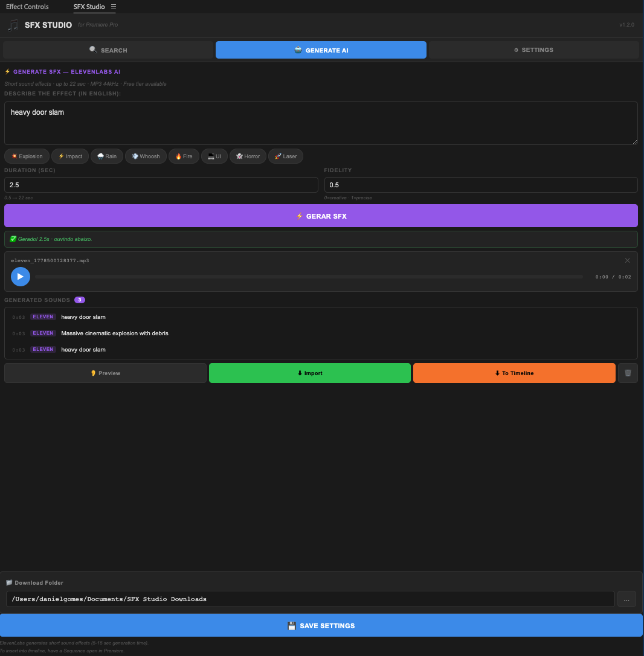This screenshot has height=656, width=644.
Task: Choose the Whoosh preset chip
Action: (x=146, y=156)
